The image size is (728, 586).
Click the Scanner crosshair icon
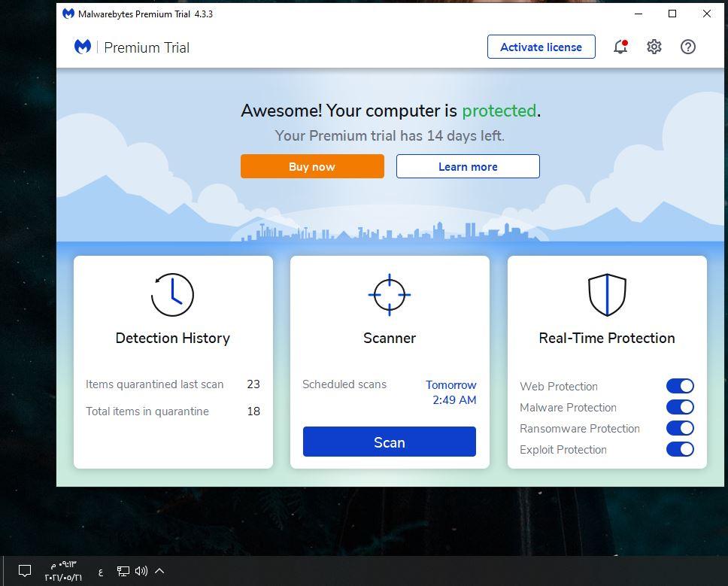[x=389, y=295]
